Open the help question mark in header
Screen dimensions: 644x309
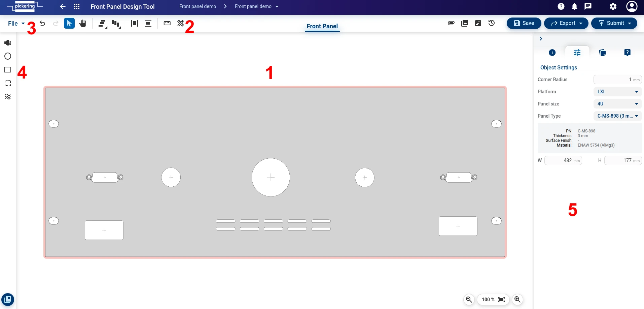[561, 6]
